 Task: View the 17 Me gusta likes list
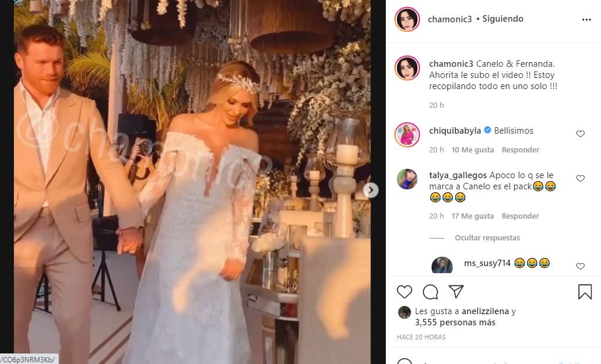tap(473, 216)
